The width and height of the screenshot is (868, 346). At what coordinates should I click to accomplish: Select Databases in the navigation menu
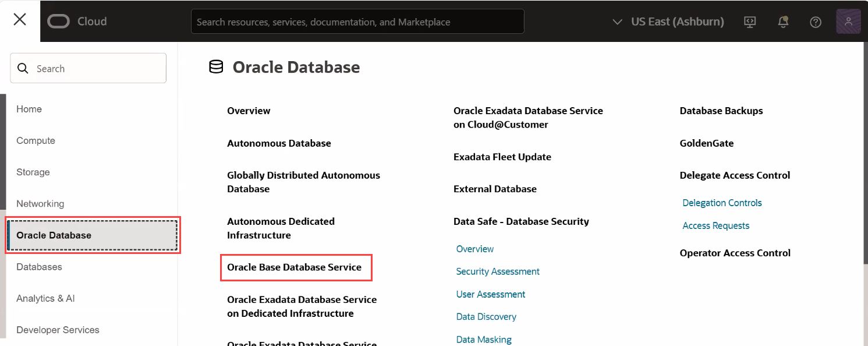(x=39, y=267)
